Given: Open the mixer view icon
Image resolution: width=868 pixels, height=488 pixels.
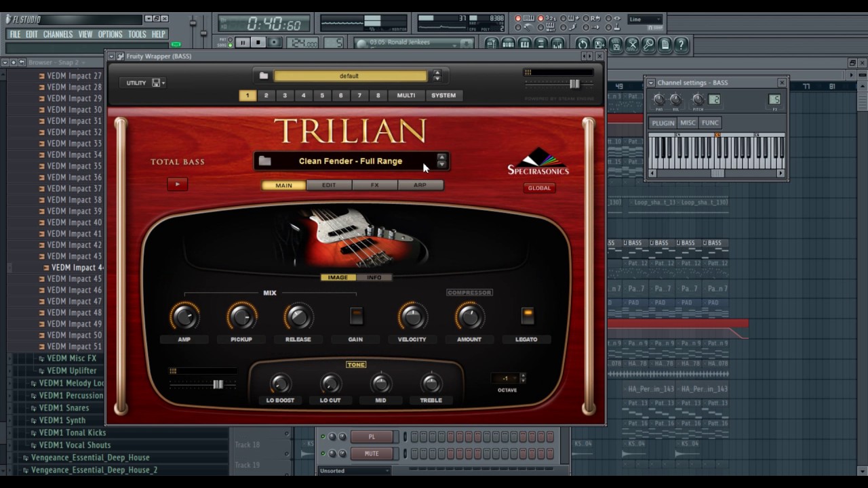Looking at the screenshot, I should tap(557, 43).
